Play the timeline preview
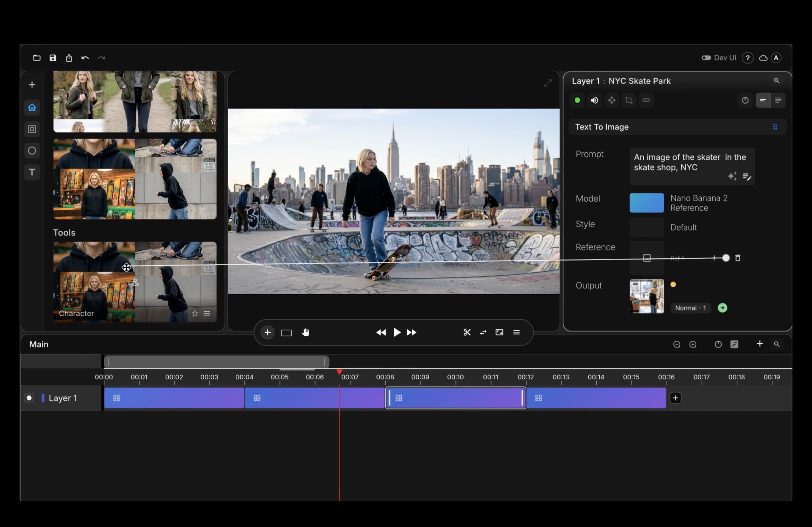The height and width of the screenshot is (527, 812). point(396,332)
